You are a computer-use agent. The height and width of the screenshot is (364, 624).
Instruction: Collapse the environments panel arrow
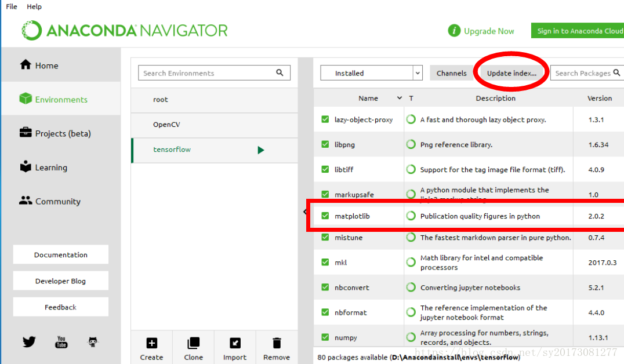305,212
